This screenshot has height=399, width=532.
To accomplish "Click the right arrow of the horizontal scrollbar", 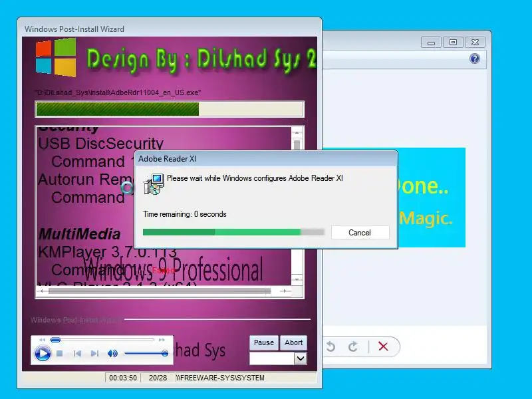I will (285, 291).
